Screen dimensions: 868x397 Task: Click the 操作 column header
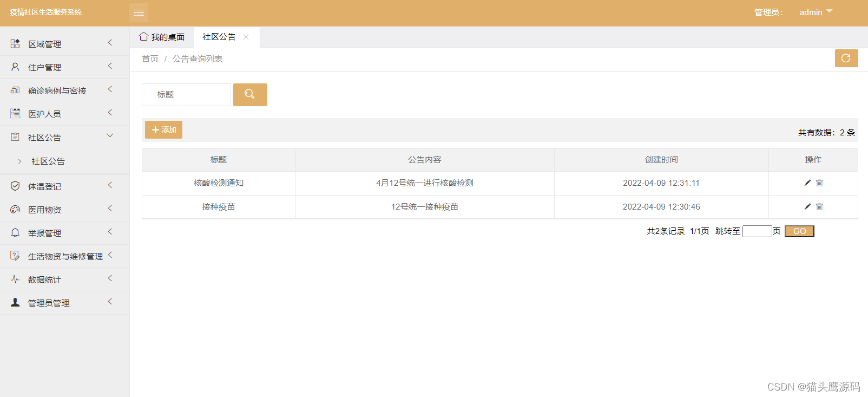pos(813,160)
